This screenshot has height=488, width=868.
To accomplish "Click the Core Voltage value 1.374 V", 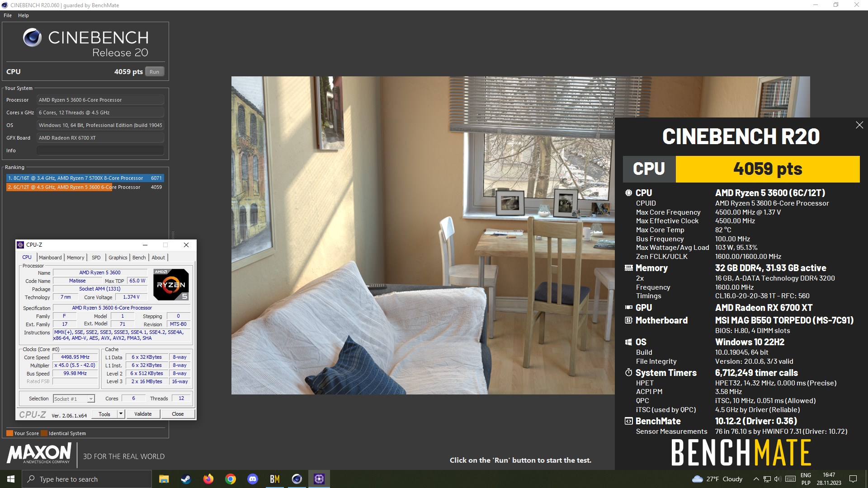I will [131, 297].
